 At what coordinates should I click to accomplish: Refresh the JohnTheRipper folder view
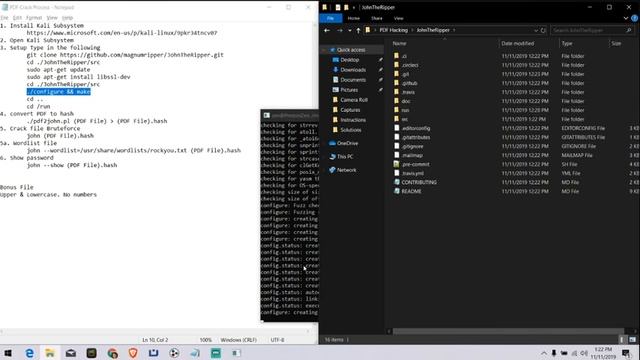pyautogui.click(x=543, y=30)
